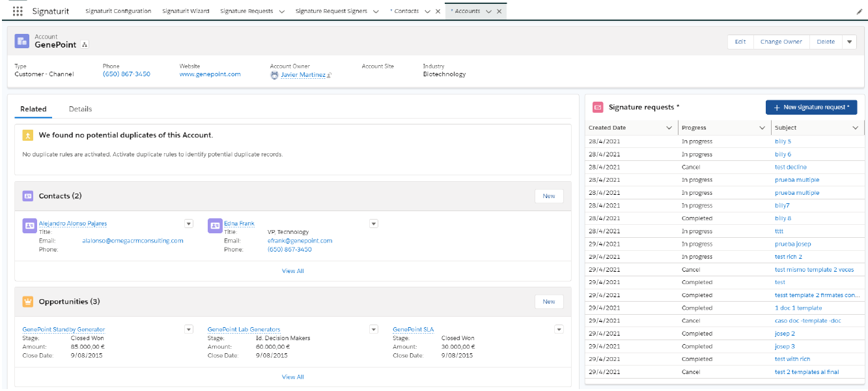868x391 pixels.
Task: Open signature request test with rich
Action: (x=792, y=359)
